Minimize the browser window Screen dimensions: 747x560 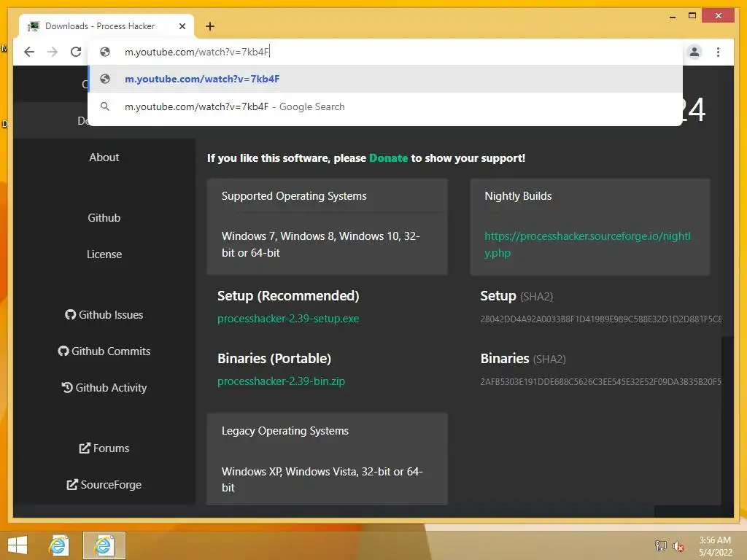pos(672,16)
